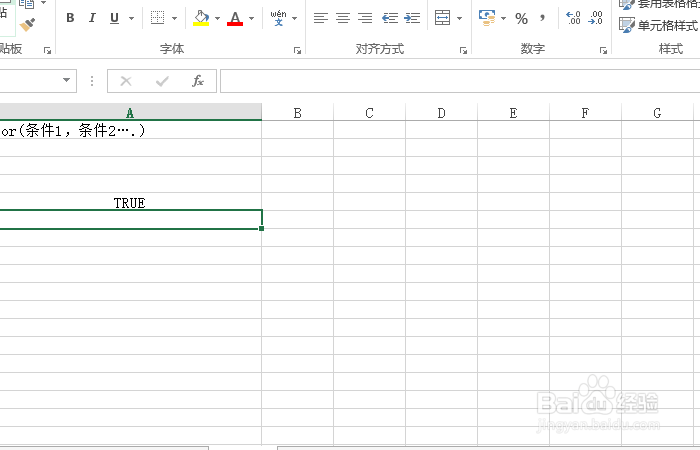Increase indent
The height and width of the screenshot is (450, 700).
(x=412, y=18)
